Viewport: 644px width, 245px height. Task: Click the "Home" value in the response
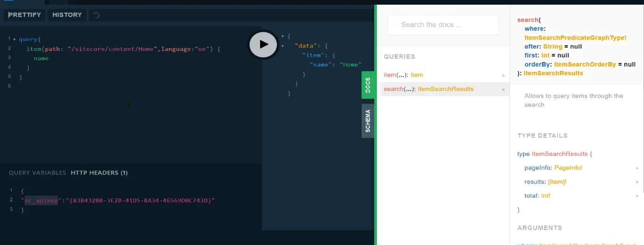(x=351, y=64)
